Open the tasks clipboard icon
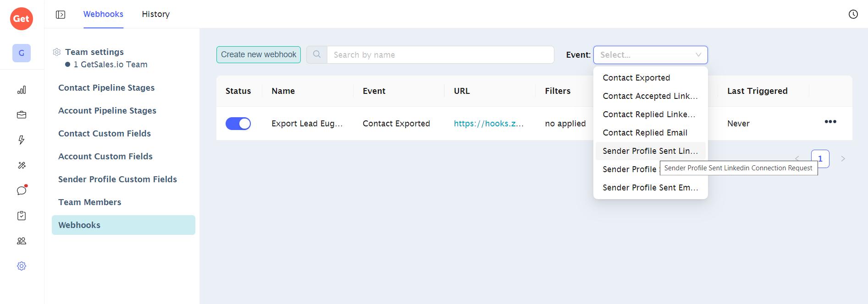The width and height of the screenshot is (868, 304). [22, 216]
